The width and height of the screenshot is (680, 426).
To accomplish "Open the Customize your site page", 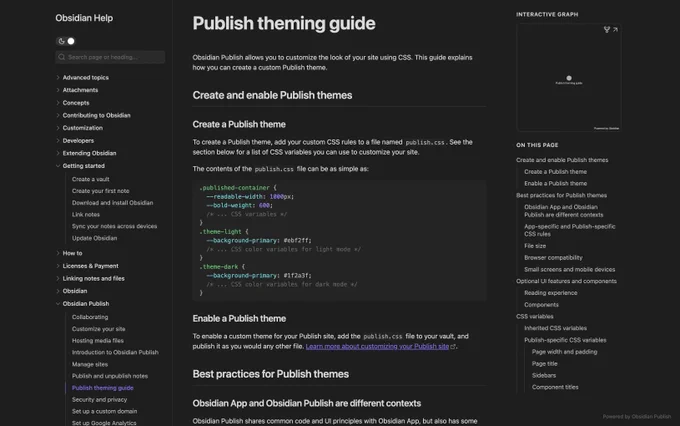I will click(x=98, y=329).
